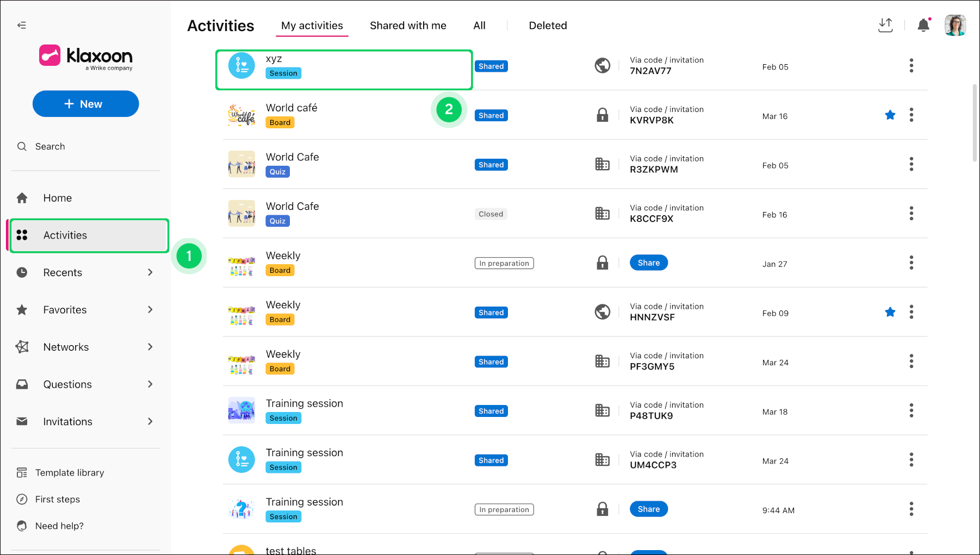The width and height of the screenshot is (980, 555).
Task: Click World café board thumbnail
Action: [x=241, y=115]
